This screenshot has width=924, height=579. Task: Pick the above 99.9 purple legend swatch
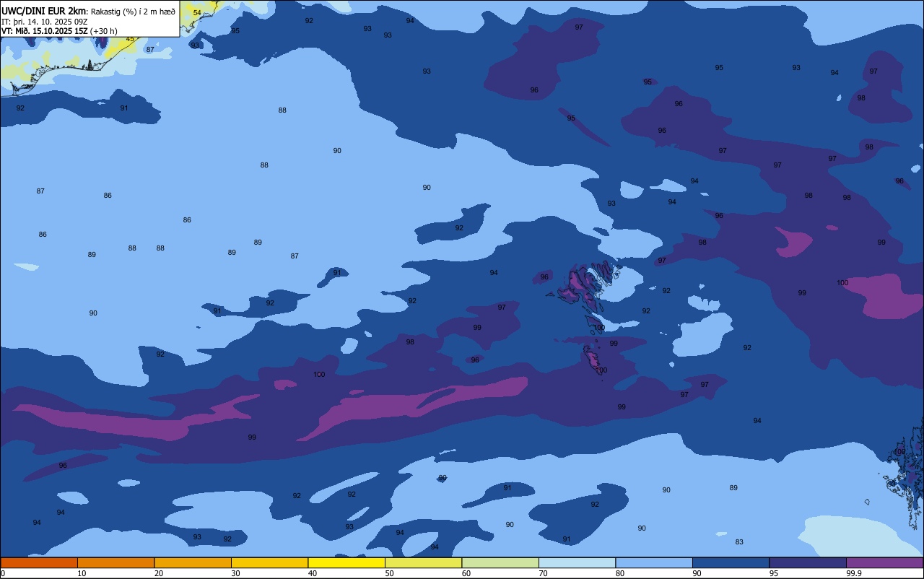[x=885, y=562]
